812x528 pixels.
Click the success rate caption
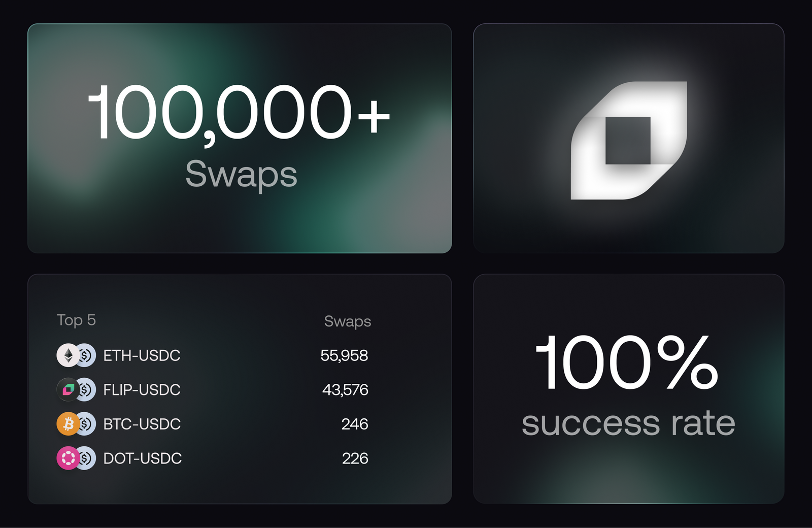coord(628,423)
